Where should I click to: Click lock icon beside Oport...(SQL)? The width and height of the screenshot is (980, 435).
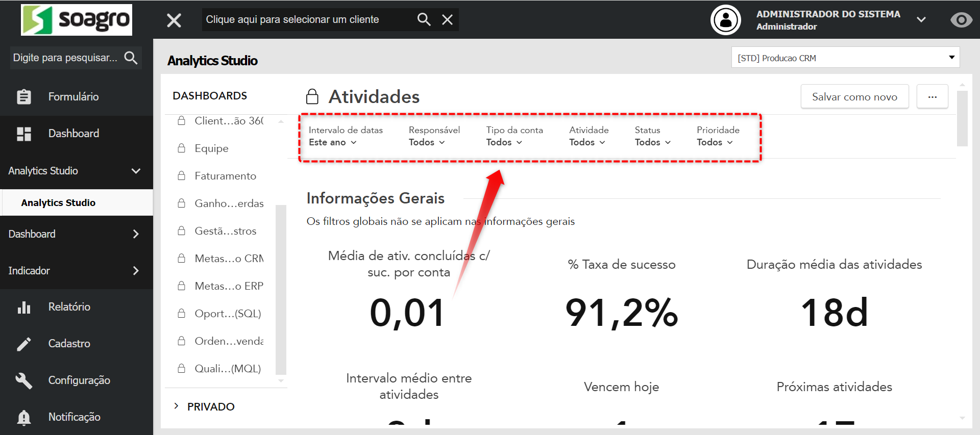(181, 313)
